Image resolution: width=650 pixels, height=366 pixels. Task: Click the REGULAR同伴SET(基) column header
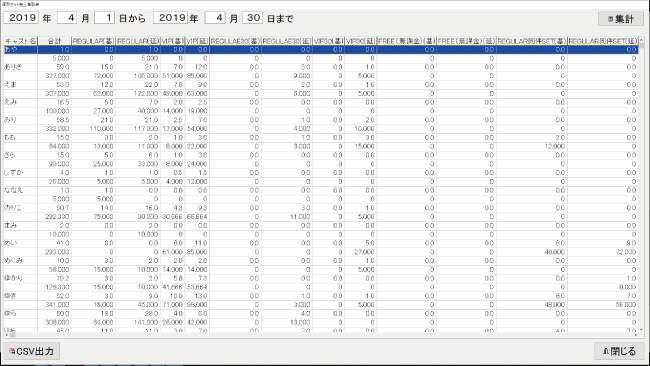[532, 41]
